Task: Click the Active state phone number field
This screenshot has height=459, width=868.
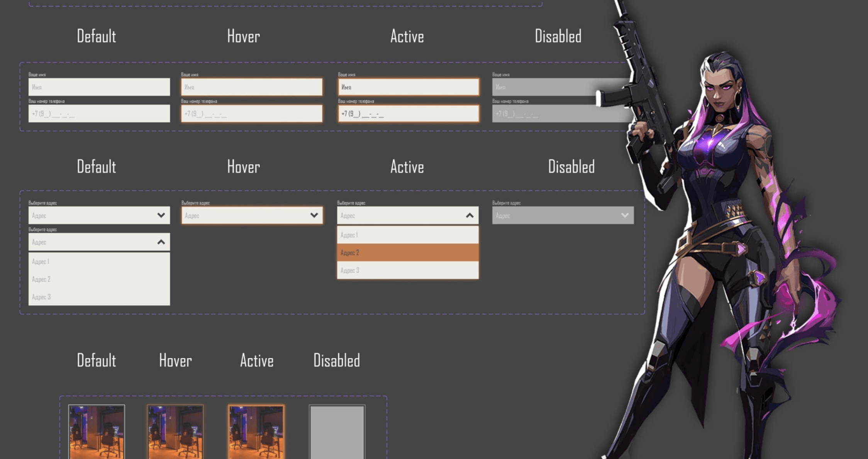Action: (x=408, y=114)
